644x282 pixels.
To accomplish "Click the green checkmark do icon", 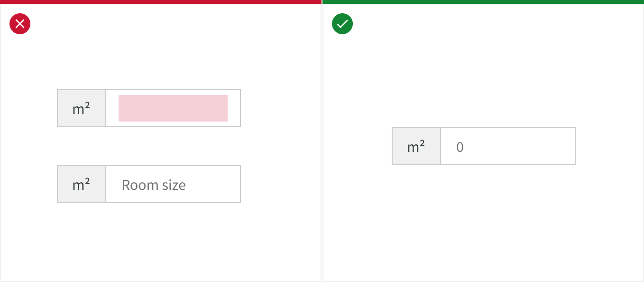I will point(342,24).
